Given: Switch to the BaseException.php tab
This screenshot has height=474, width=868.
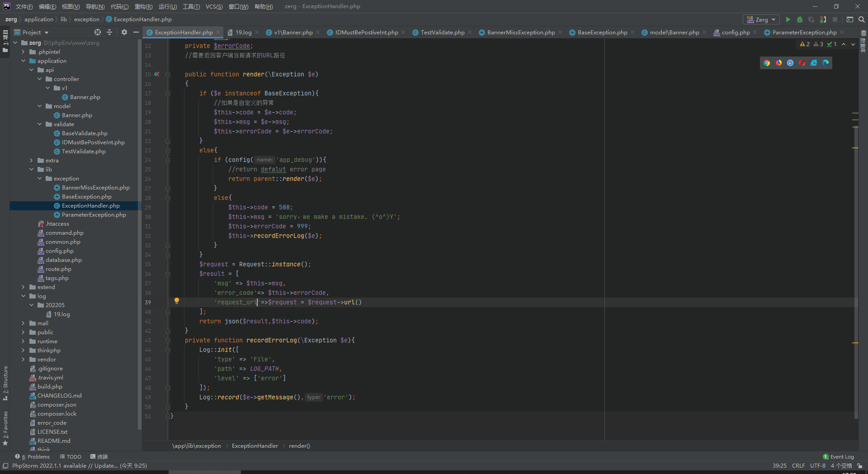Looking at the screenshot, I should 602,33.
